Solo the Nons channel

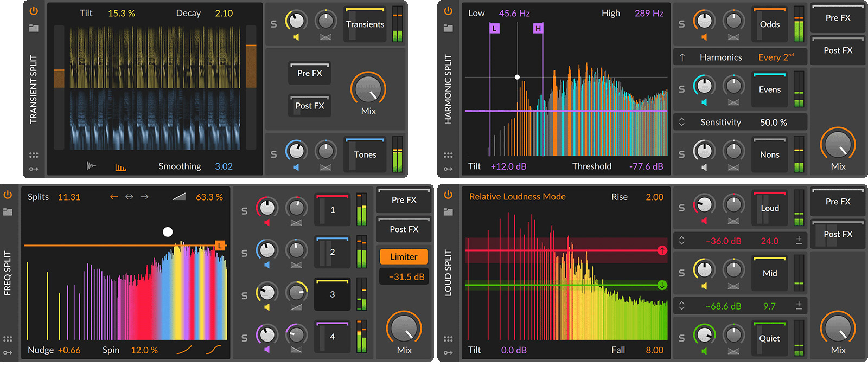click(681, 154)
